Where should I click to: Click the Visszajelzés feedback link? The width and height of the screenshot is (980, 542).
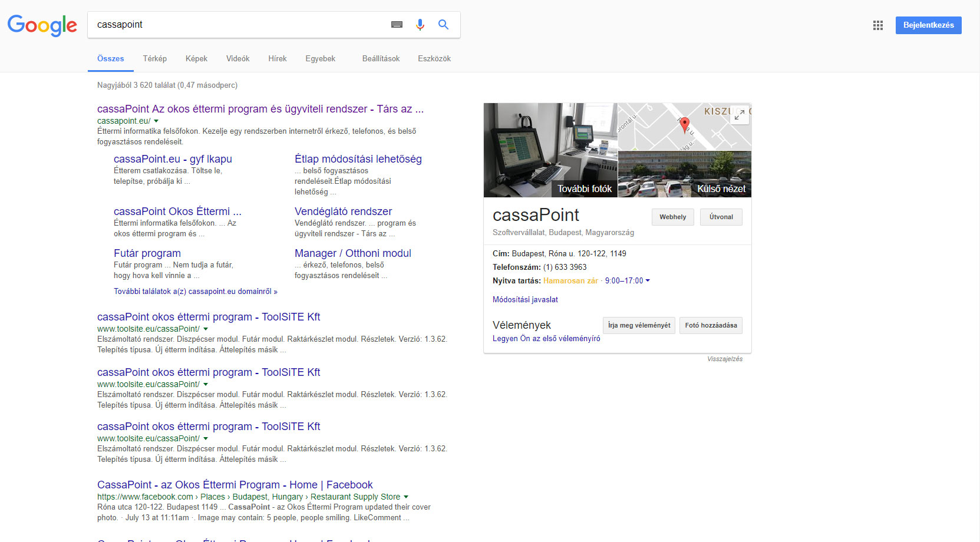(725, 359)
